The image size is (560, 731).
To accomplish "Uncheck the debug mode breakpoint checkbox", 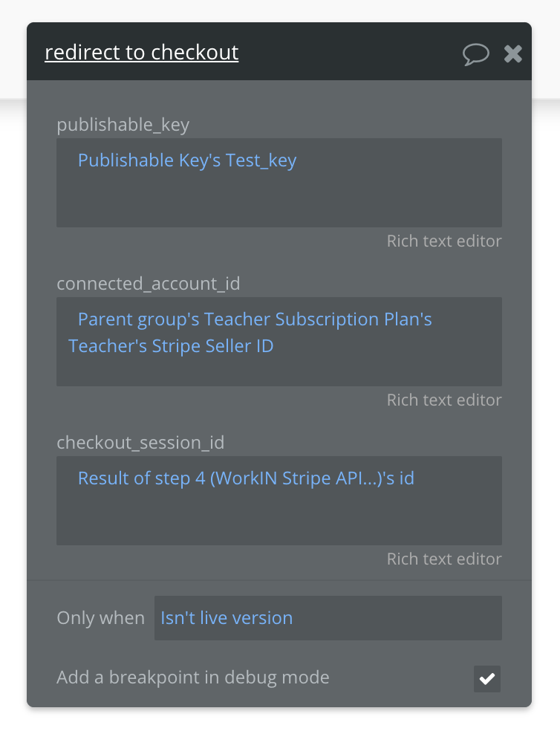I will (x=487, y=678).
